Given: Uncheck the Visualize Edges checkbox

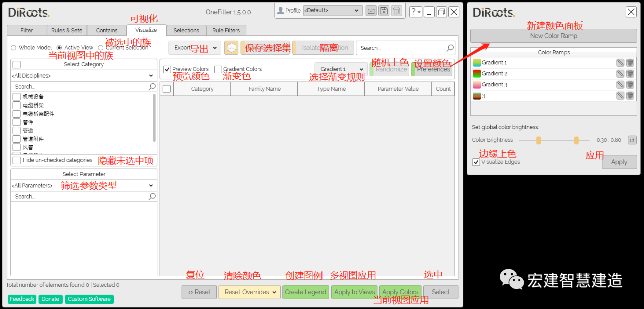Looking at the screenshot, I should point(476,162).
